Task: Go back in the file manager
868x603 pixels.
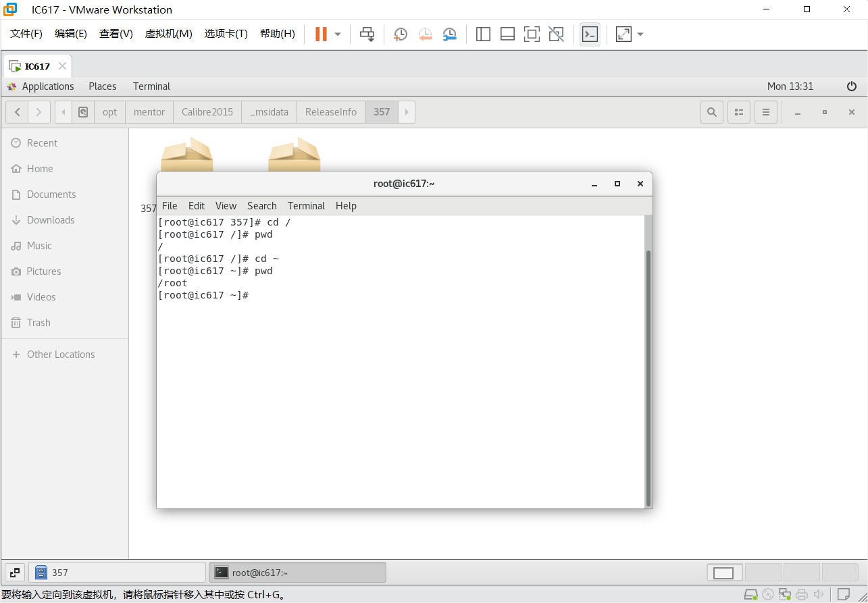Action: point(17,112)
